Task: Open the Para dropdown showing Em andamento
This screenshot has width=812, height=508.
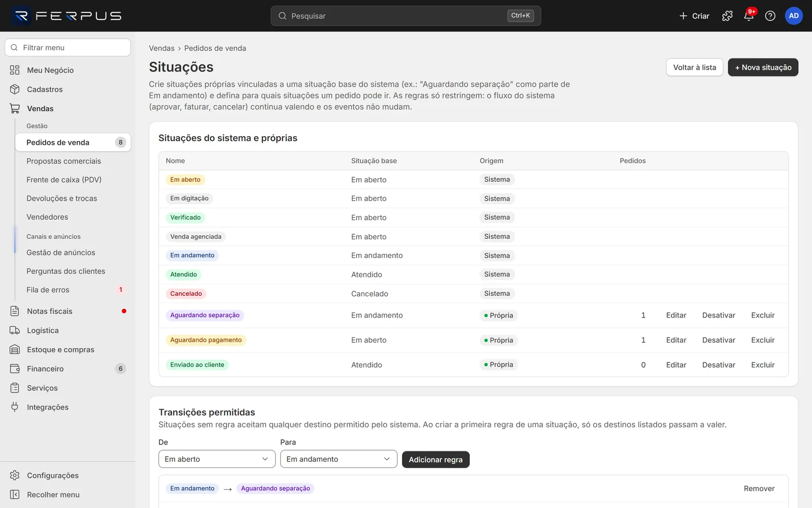Action: 339,459
